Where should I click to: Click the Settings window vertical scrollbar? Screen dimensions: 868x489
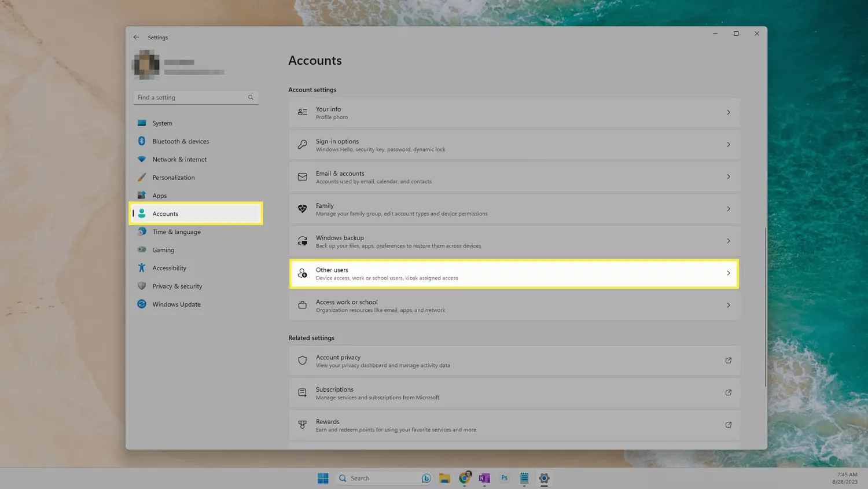(x=765, y=307)
